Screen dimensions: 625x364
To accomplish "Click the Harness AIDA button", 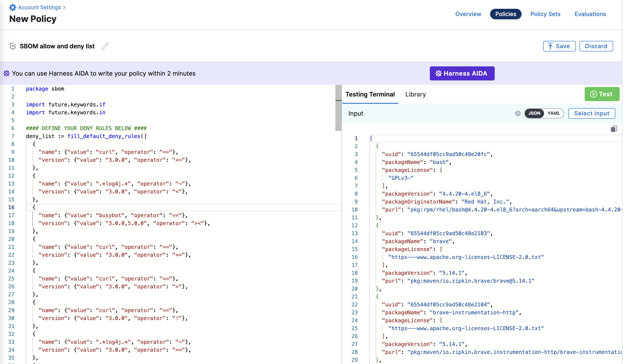I will tap(462, 74).
